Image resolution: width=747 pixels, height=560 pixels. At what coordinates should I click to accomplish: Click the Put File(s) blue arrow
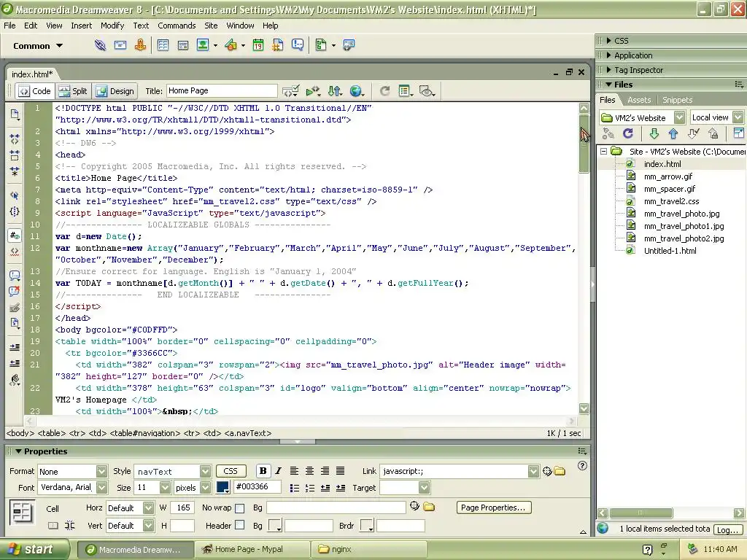click(673, 134)
